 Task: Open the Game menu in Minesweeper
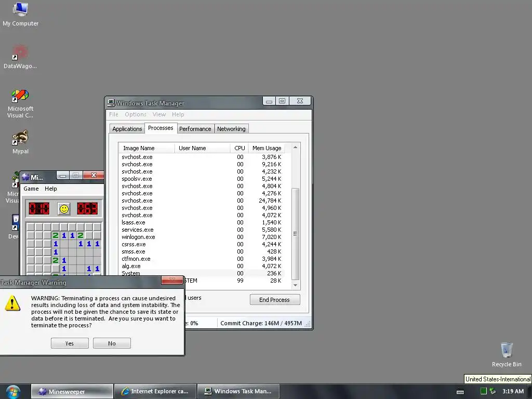pyautogui.click(x=31, y=189)
